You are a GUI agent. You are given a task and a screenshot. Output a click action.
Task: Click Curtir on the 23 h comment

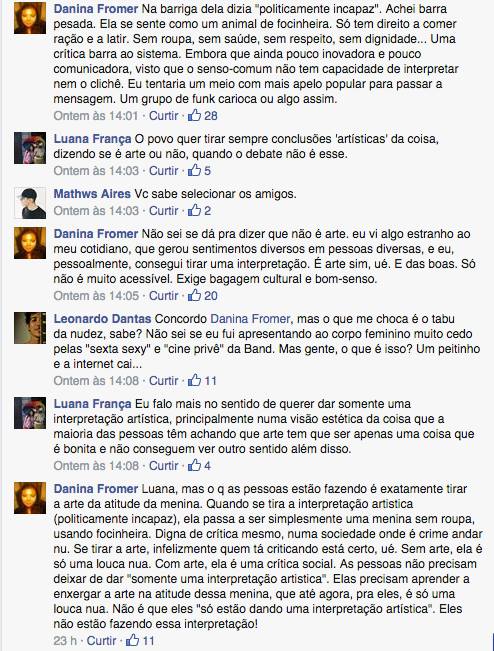[x=101, y=640]
